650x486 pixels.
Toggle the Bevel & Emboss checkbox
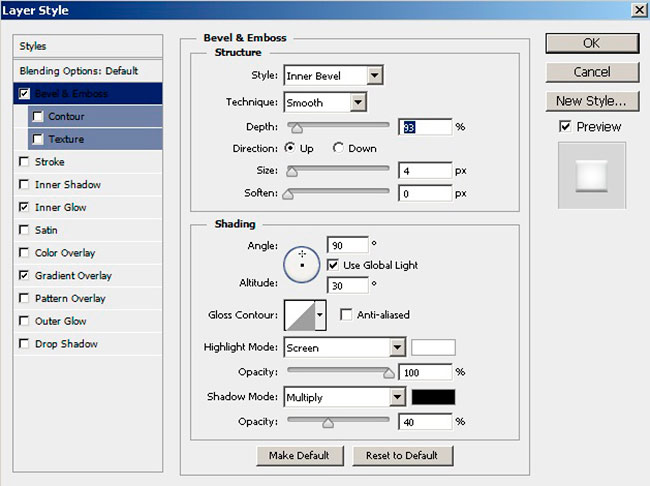[24, 93]
